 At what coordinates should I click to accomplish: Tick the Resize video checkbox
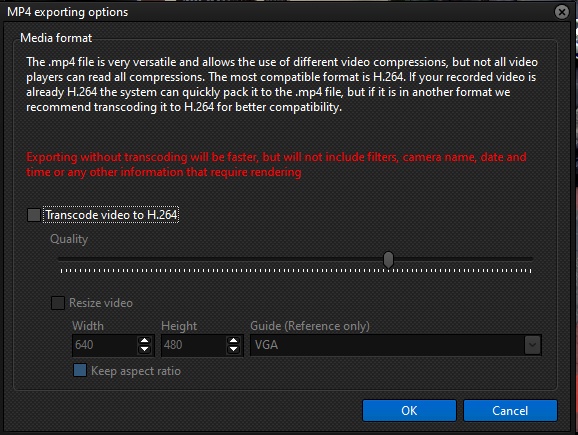pos(58,303)
